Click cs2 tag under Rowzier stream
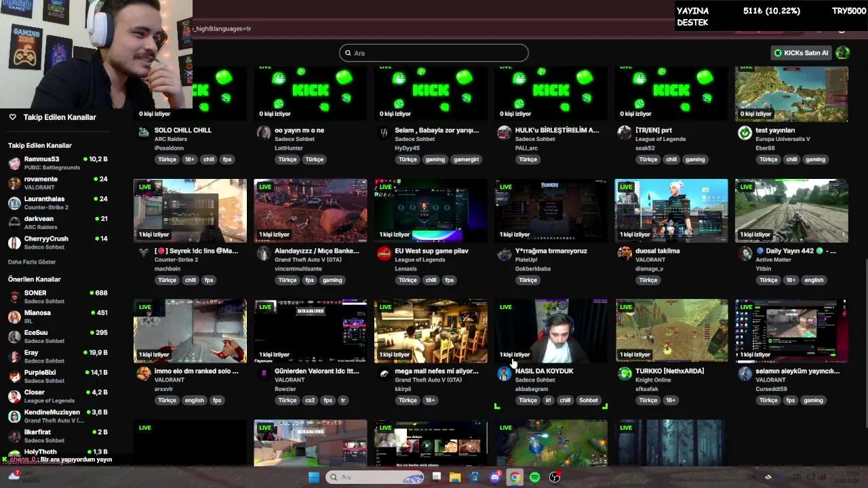Screen dimensions: 868x488 [x=310, y=400]
